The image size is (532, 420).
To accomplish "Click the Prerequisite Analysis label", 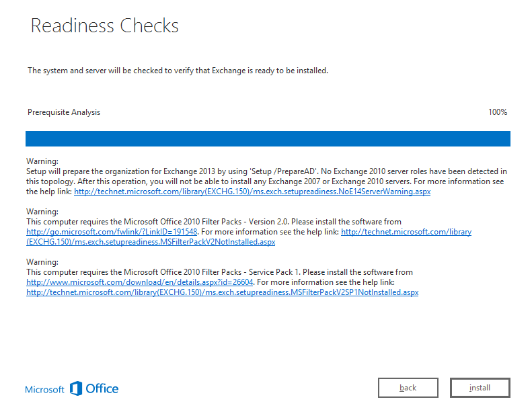I will (64, 112).
